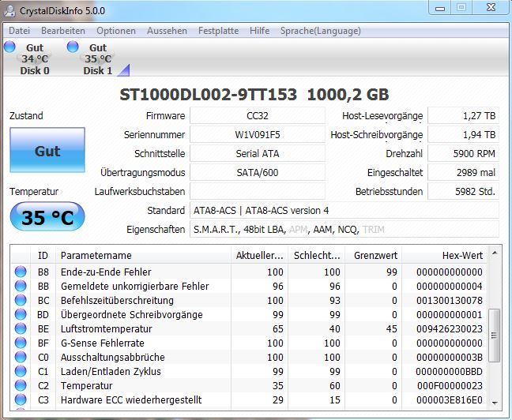Open the Bearbeiten menu

(x=63, y=31)
